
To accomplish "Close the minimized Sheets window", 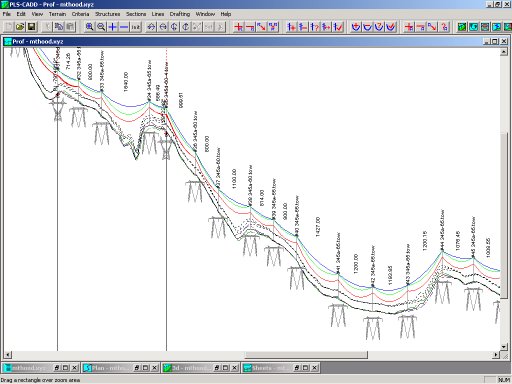I will 314,368.
